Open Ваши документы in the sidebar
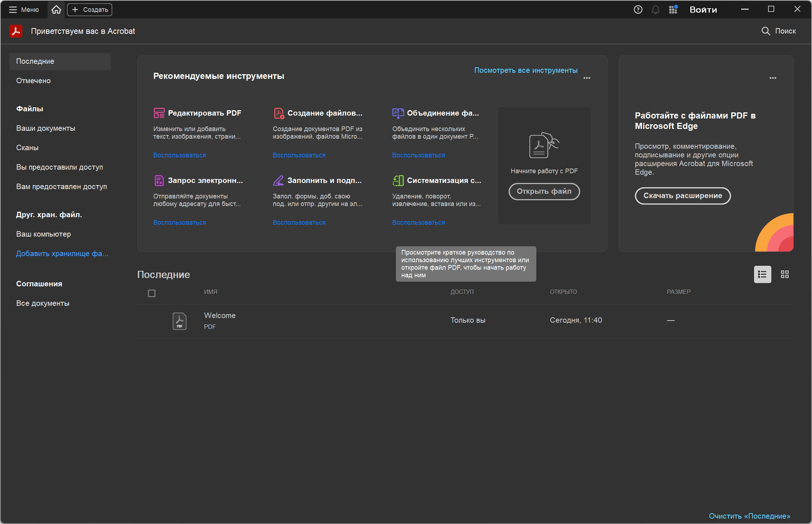The height and width of the screenshot is (524, 812). tap(46, 128)
